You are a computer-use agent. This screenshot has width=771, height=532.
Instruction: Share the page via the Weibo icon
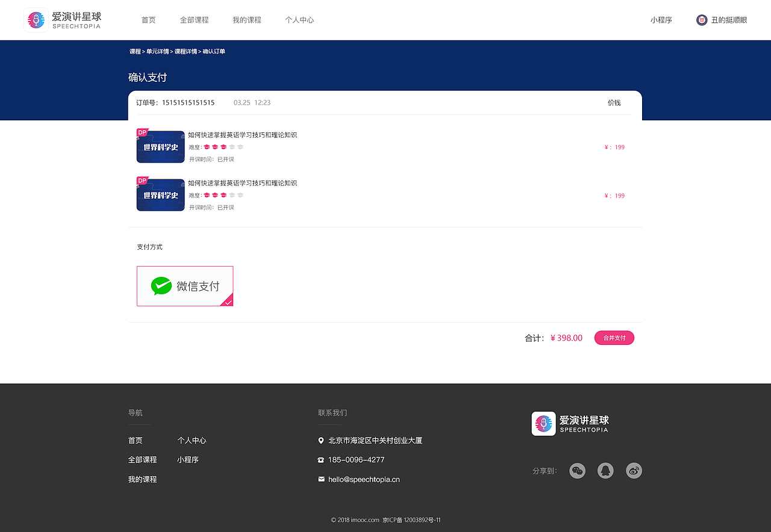[634, 471]
